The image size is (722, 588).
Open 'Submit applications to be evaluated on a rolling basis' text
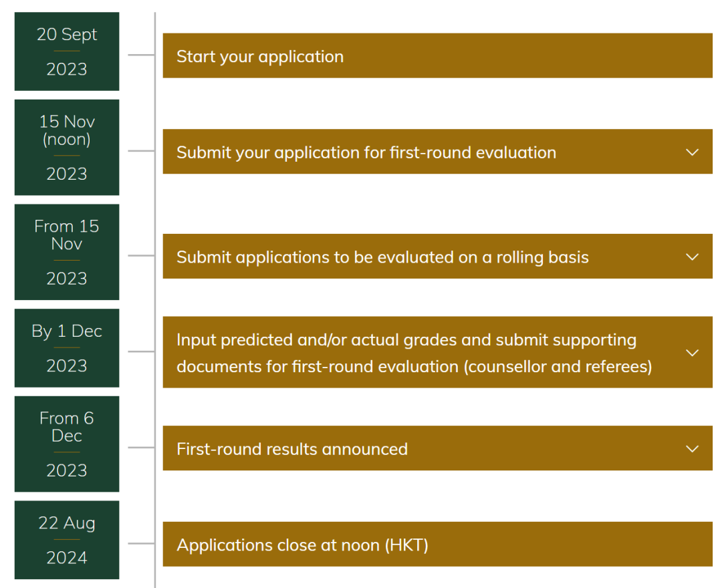382,257
